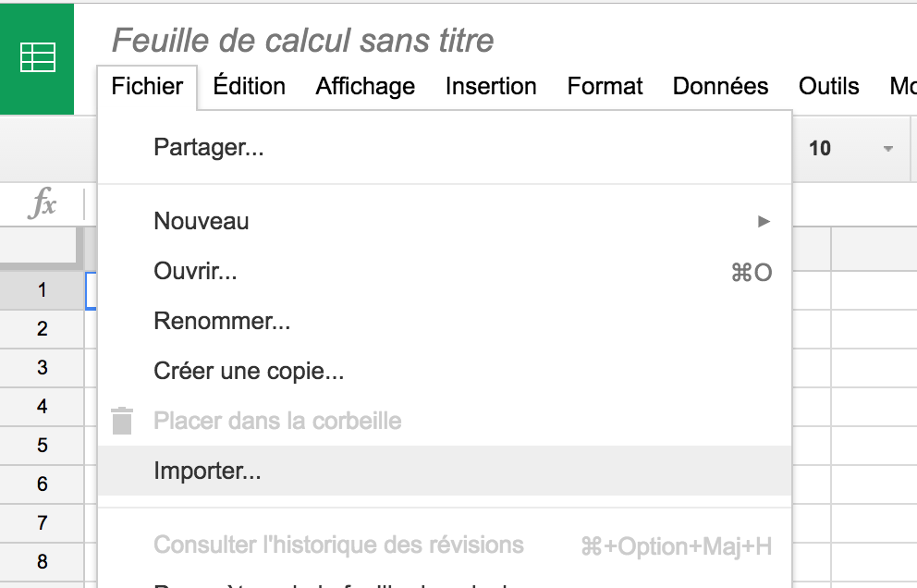This screenshot has width=917, height=588.
Task: Click the green Sheets home icon
Action: (x=37, y=58)
